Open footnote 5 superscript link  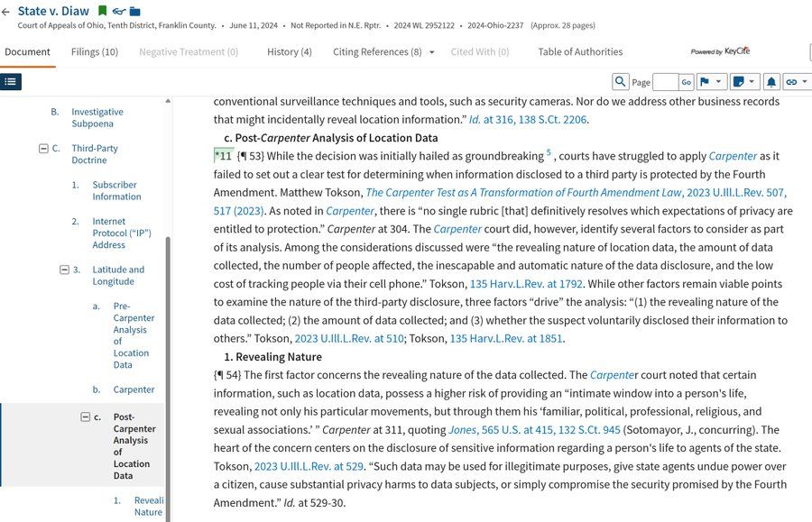click(x=549, y=152)
